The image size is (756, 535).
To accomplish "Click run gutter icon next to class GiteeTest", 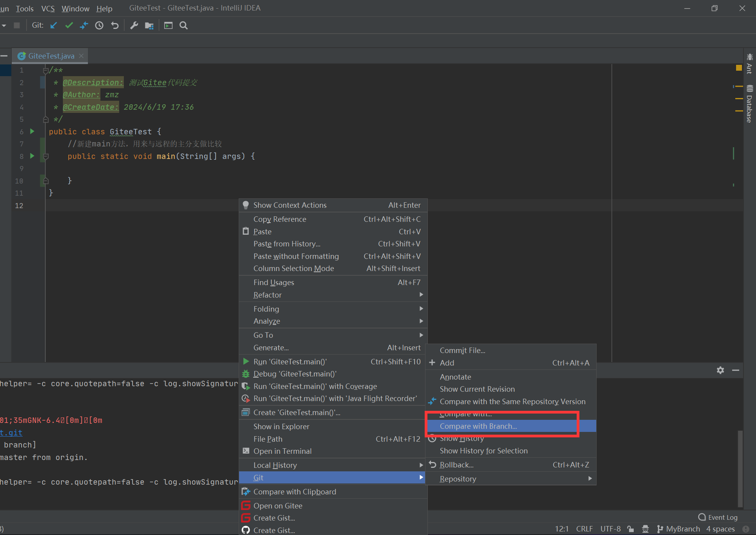I will (x=32, y=132).
